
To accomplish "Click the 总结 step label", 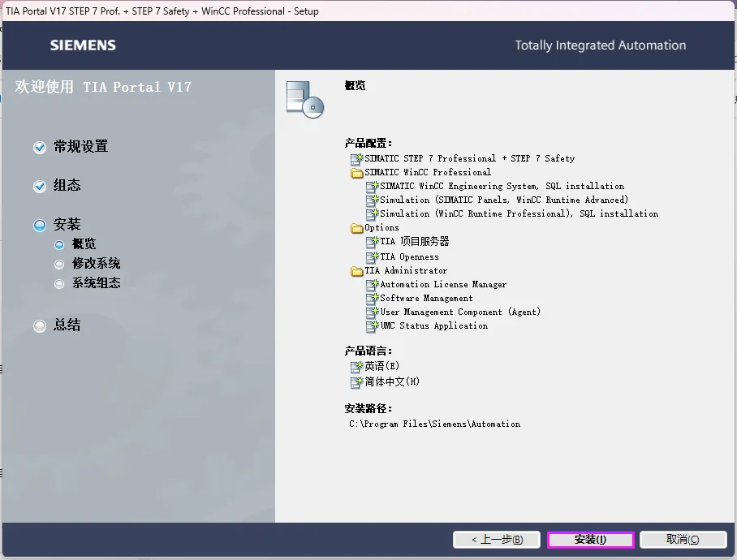I will tap(67, 325).
